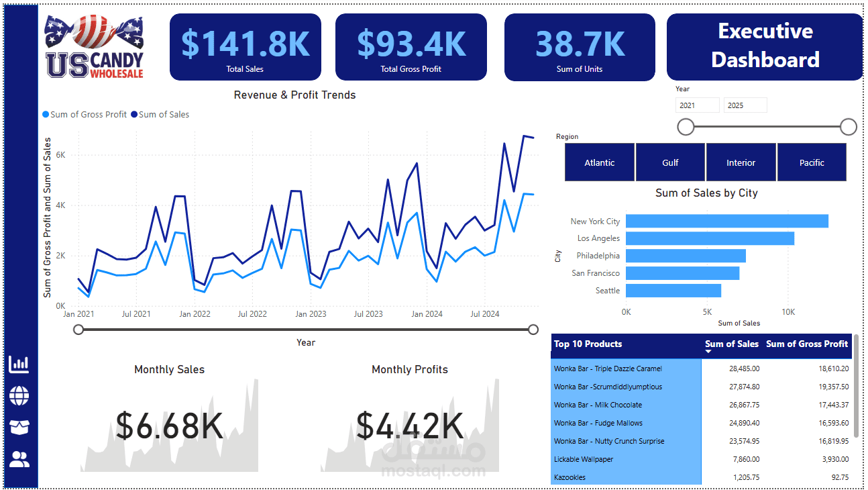Select the Atlantic region slicer
868x490 pixels.
pos(600,162)
